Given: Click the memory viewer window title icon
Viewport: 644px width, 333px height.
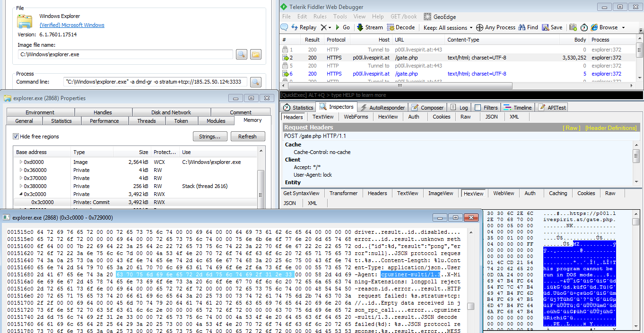Looking at the screenshot, I should click(7, 217).
